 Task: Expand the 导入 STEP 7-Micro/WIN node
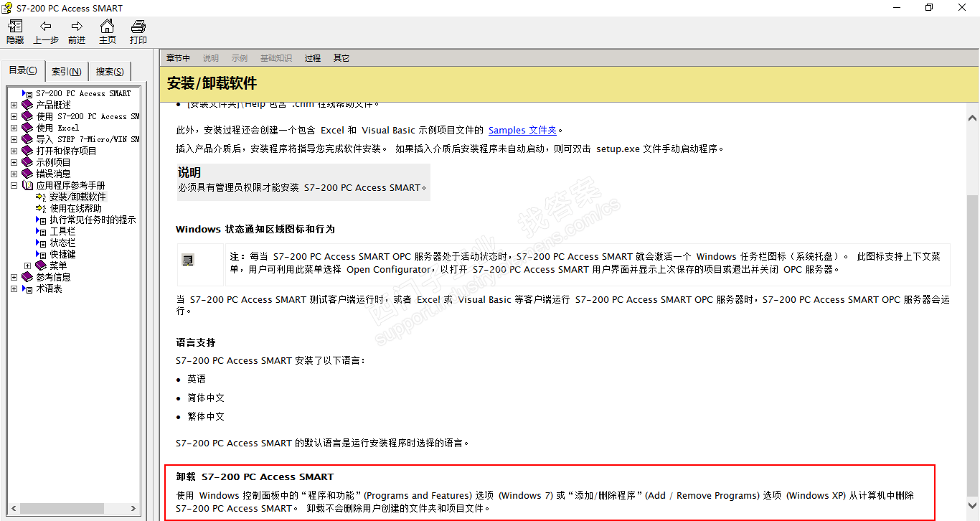[x=14, y=139]
